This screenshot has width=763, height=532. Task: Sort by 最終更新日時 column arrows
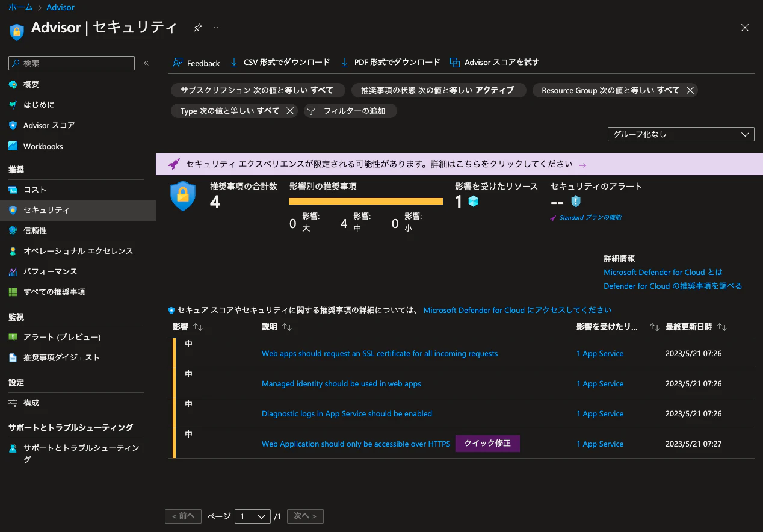tap(722, 327)
